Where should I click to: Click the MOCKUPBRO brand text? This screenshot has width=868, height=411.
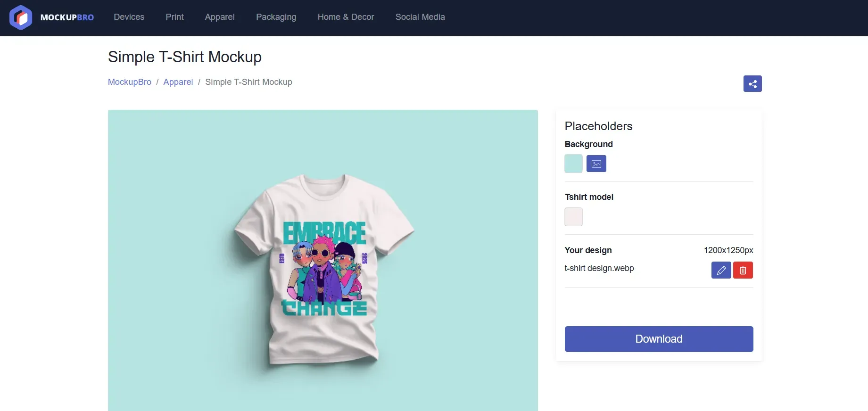pyautogui.click(x=67, y=17)
